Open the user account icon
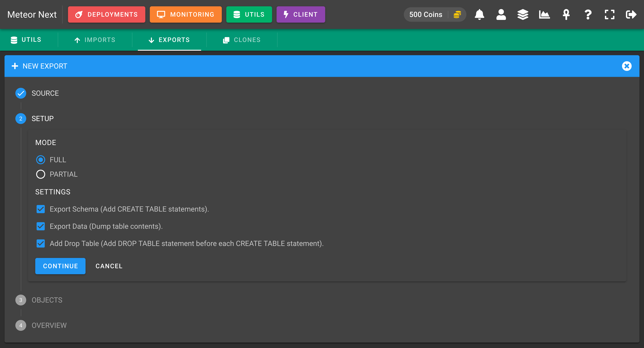Screen dimensions: 644x348 point(501,14)
